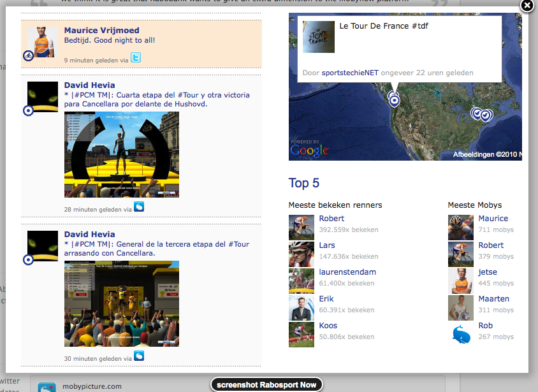
Task: Open Maurice Vrijmoed's profile name link
Action: tap(101, 31)
